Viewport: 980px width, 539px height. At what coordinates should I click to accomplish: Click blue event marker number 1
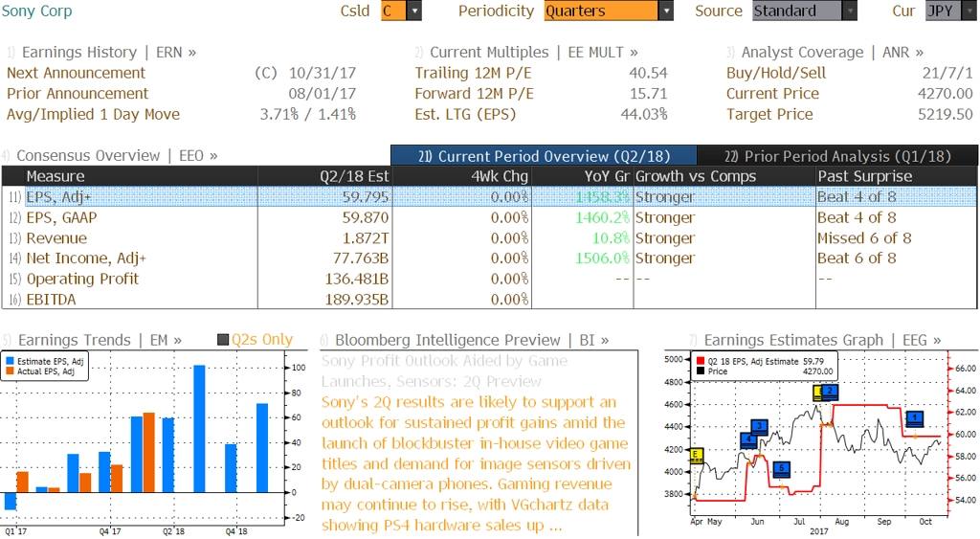tap(914, 417)
